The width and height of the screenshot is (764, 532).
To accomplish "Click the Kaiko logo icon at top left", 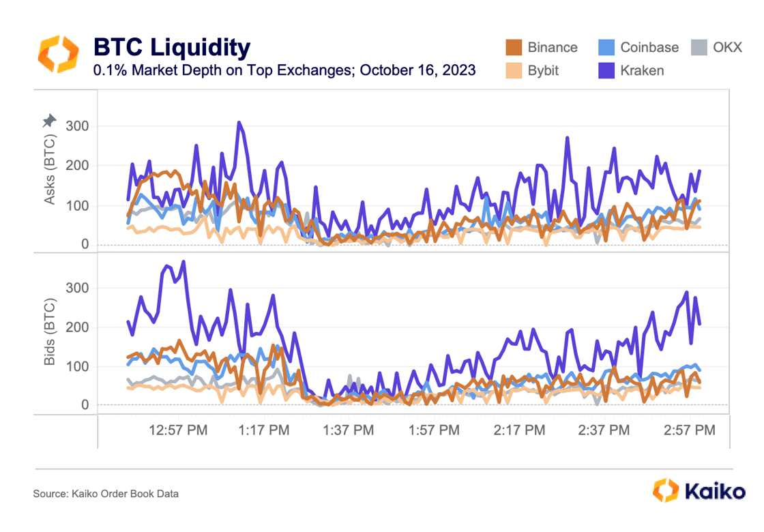I will [x=58, y=55].
